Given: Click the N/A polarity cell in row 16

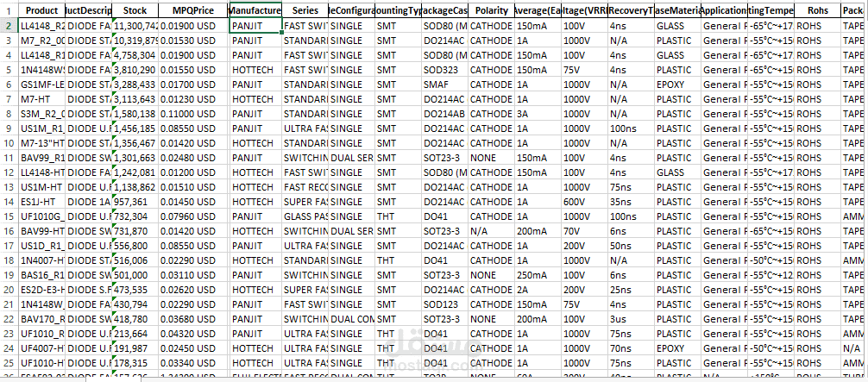Looking at the screenshot, I should (x=491, y=231).
